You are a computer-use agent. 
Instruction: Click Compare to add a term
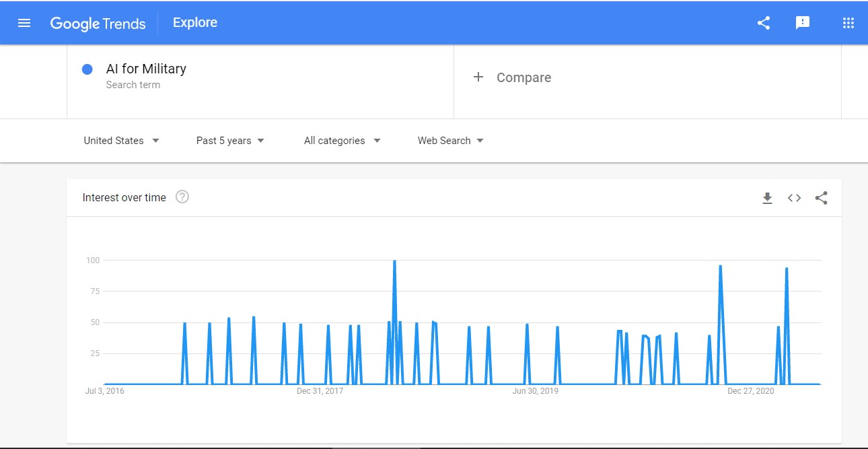[x=523, y=77]
